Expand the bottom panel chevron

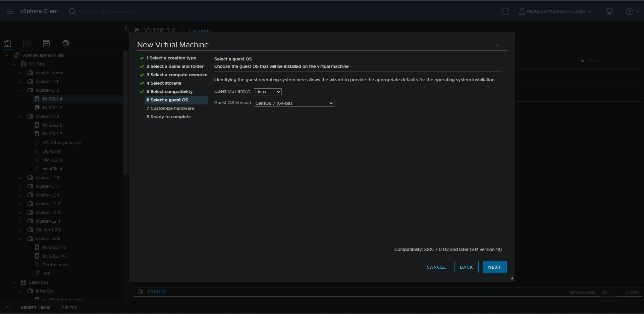point(8,307)
